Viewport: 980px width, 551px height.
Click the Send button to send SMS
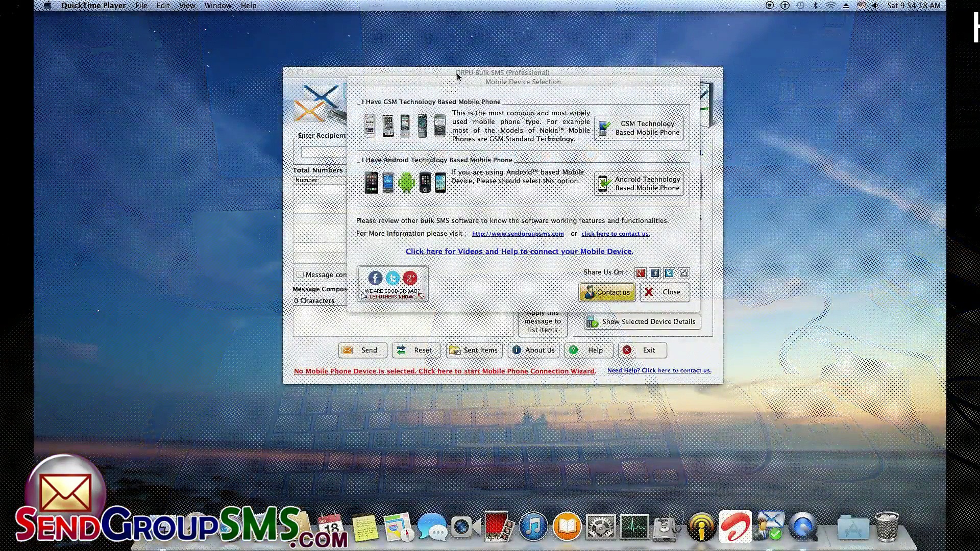tap(361, 349)
